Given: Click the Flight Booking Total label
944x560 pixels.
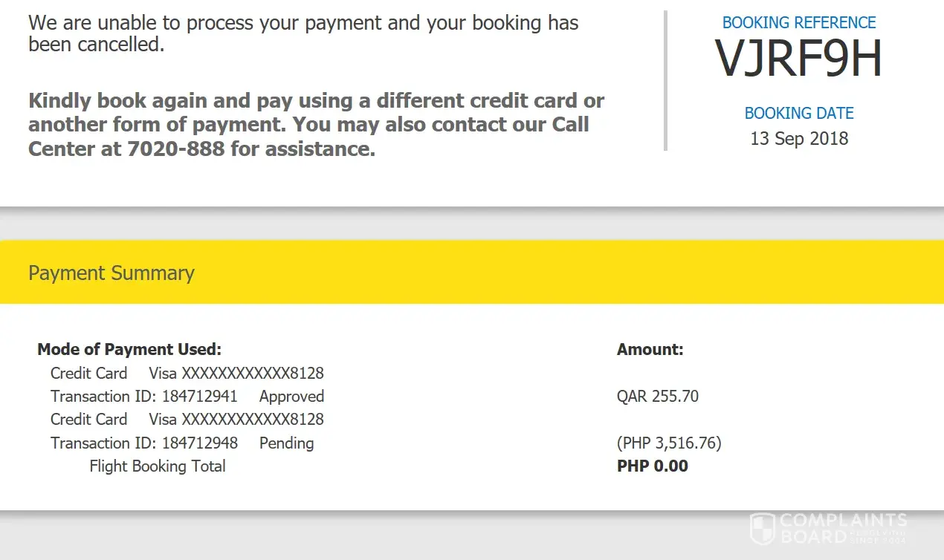Looking at the screenshot, I should (158, 466).
